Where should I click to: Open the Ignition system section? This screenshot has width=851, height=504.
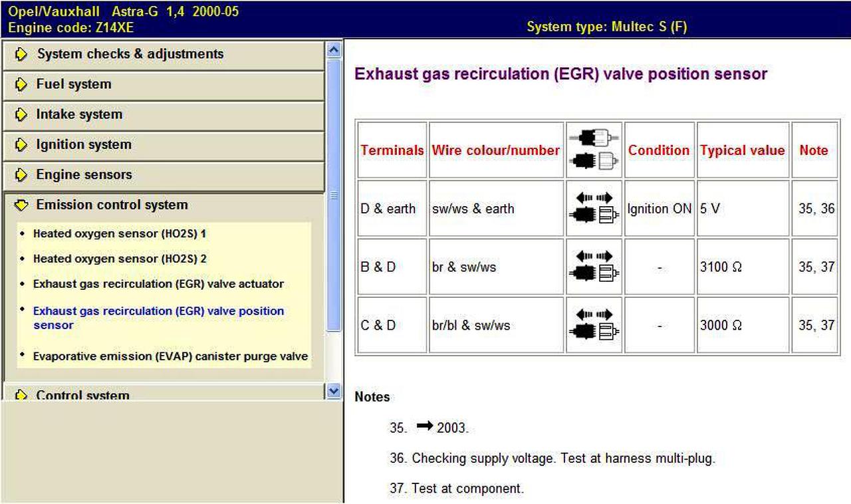[x=164, y=145]
